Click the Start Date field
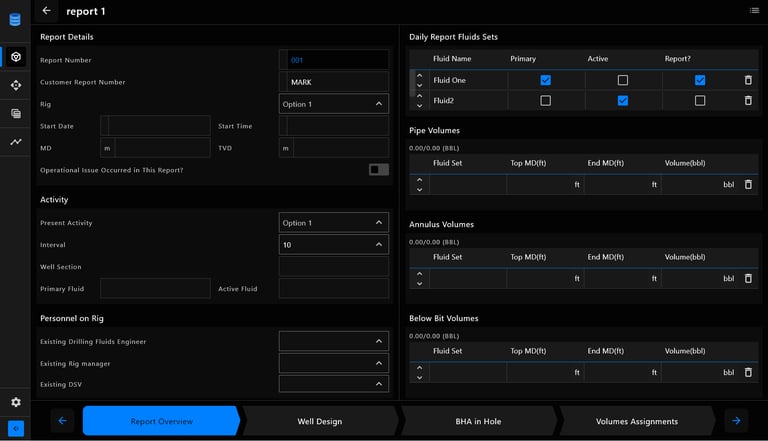 (155, 126)
